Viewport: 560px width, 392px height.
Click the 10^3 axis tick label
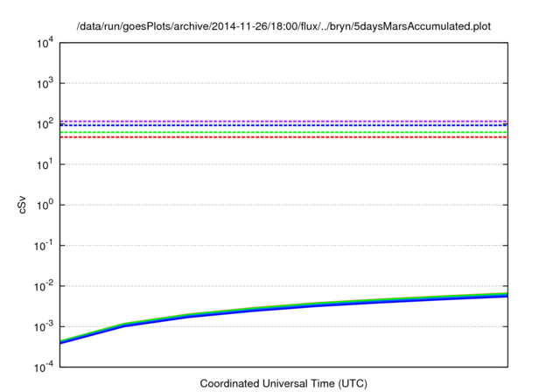point(45,83)
